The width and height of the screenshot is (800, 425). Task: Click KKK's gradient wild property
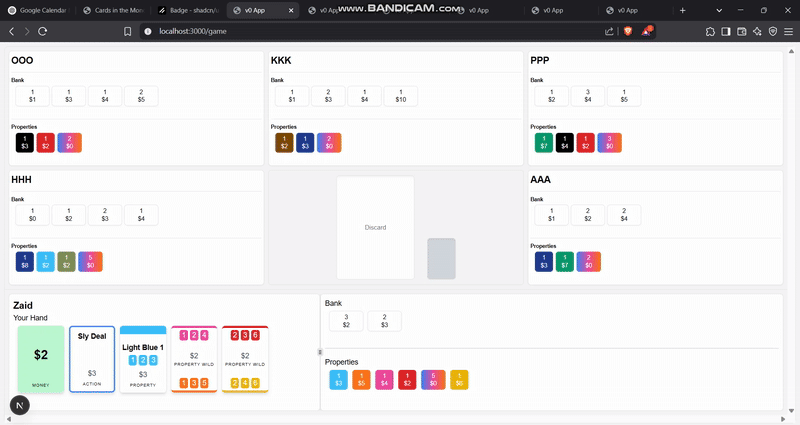(329, 143)
